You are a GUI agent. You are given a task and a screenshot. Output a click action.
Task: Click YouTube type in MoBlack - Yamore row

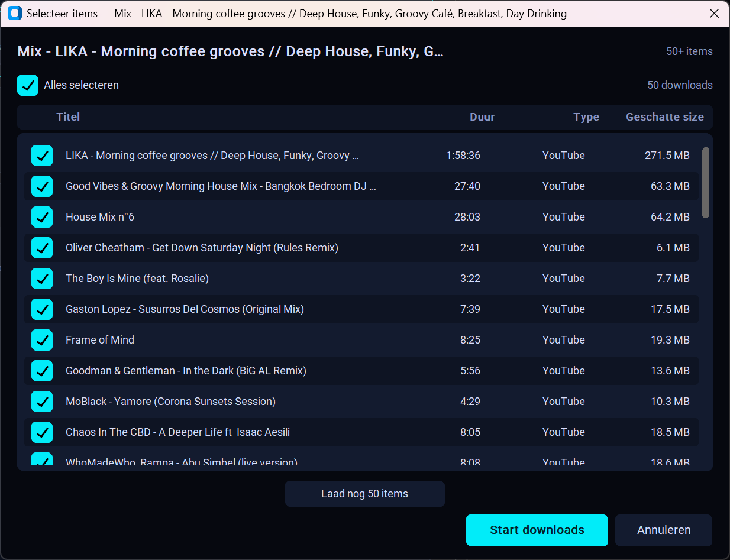pyautogui.click(x=564, y=402)
